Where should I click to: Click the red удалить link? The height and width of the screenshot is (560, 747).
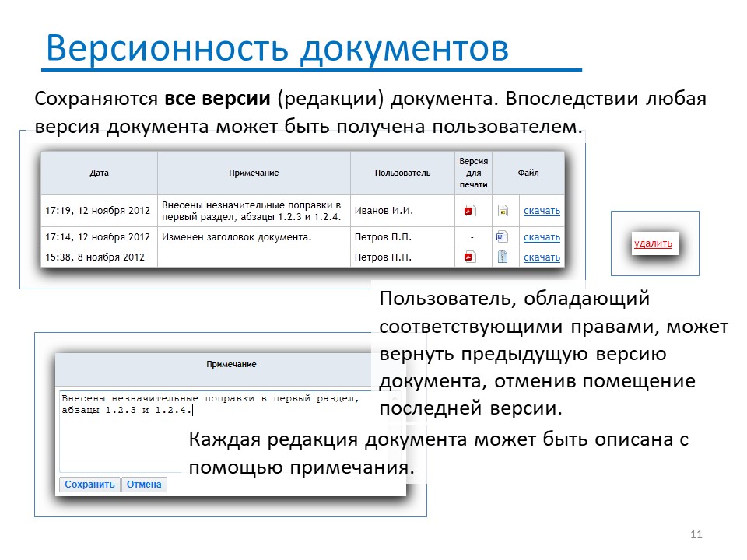(x=653, y=243)
